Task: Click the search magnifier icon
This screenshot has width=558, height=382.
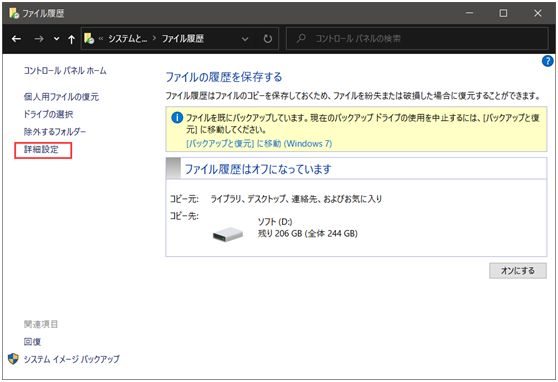Action: [301, 38]
